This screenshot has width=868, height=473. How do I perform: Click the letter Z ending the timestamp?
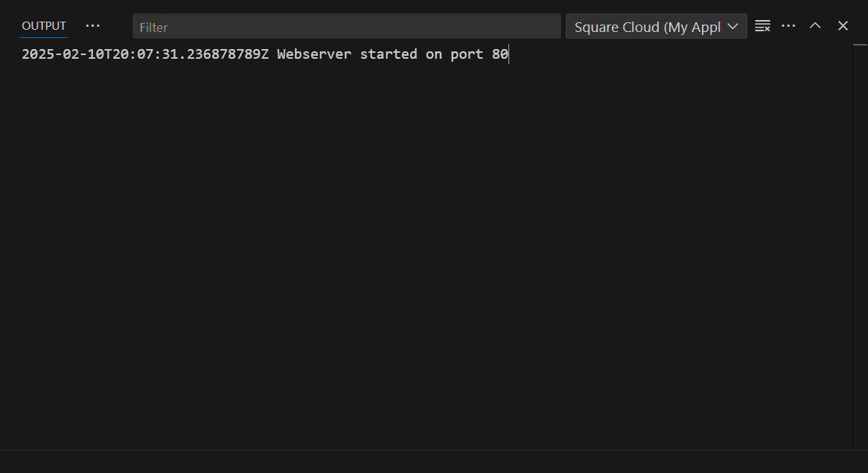[264, 54]
